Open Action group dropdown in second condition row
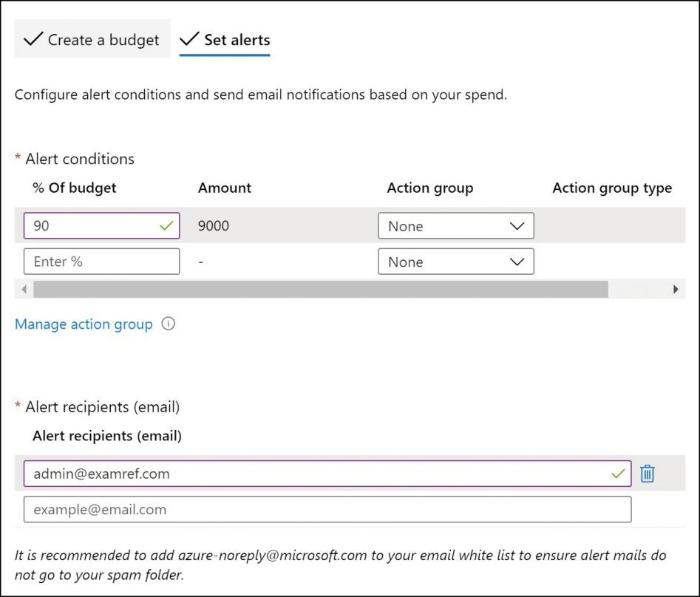The image size is (700, 597). tap(456, 262)
